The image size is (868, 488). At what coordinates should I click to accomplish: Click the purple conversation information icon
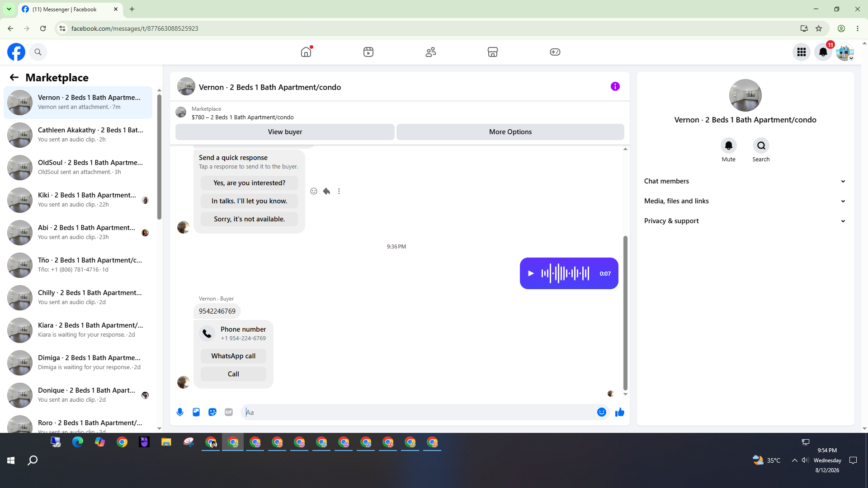[615, 86]
